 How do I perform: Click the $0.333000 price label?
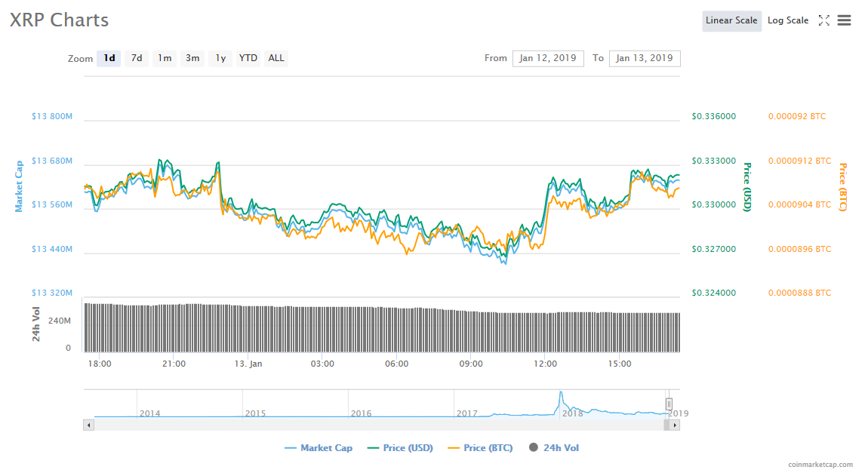(713, 161)
